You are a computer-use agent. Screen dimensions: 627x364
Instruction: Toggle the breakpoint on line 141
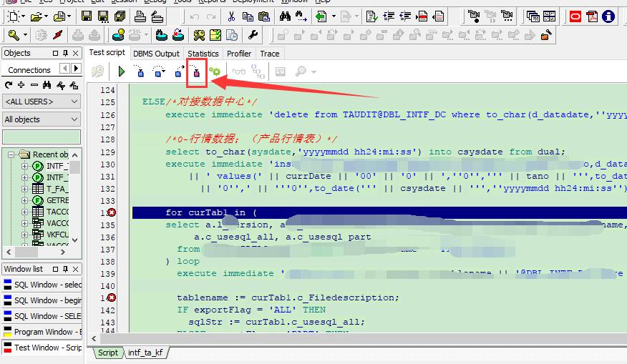tap(112, 297)
